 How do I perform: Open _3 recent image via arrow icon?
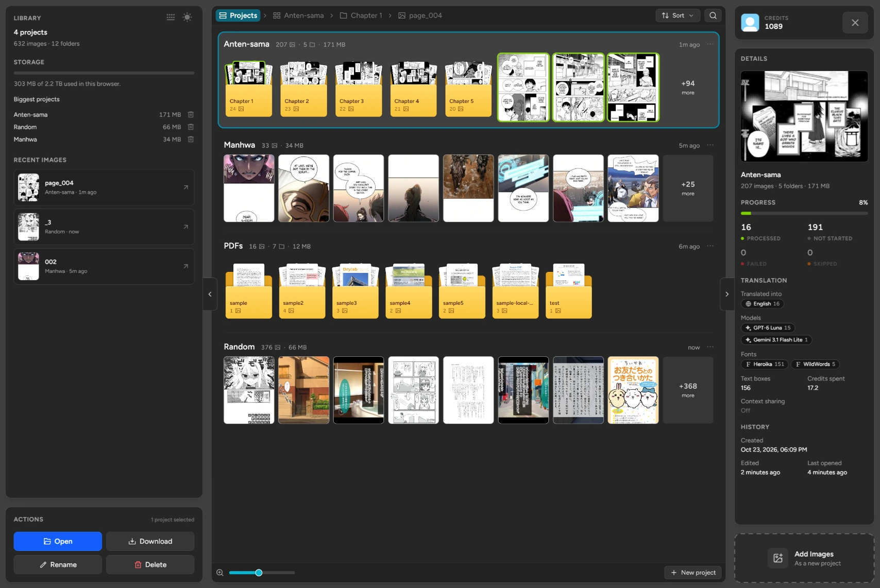coord(186,227)
